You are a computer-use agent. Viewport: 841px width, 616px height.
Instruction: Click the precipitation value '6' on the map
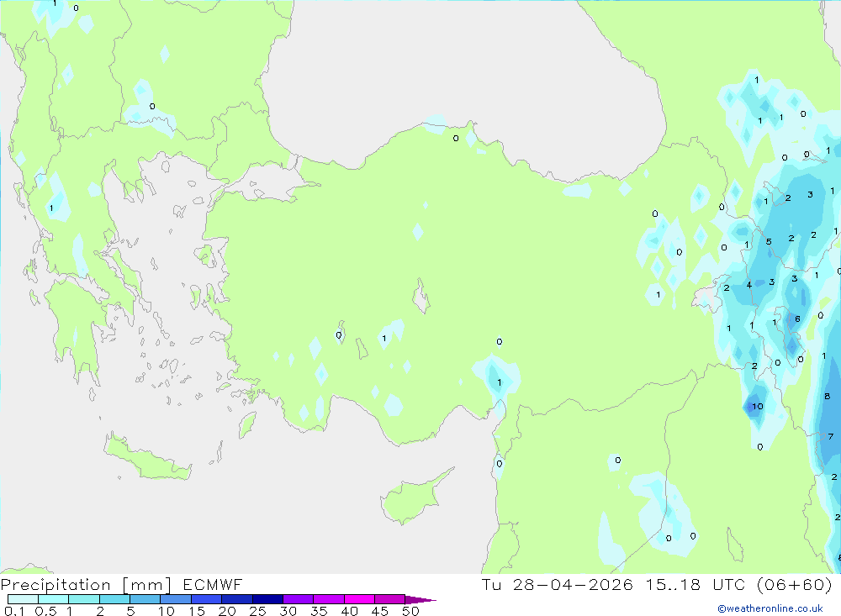coord(797,319)
